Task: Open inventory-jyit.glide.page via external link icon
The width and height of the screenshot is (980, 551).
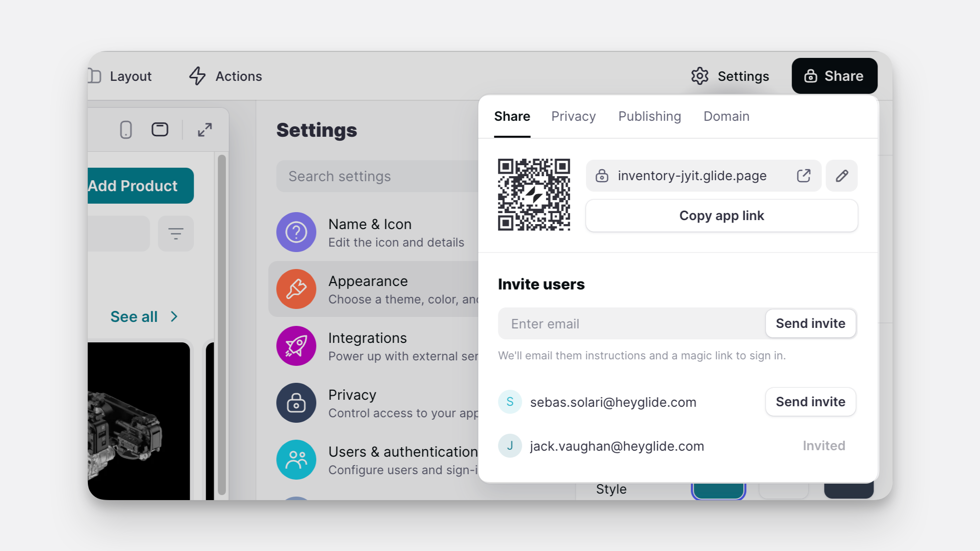Action: 803,176
